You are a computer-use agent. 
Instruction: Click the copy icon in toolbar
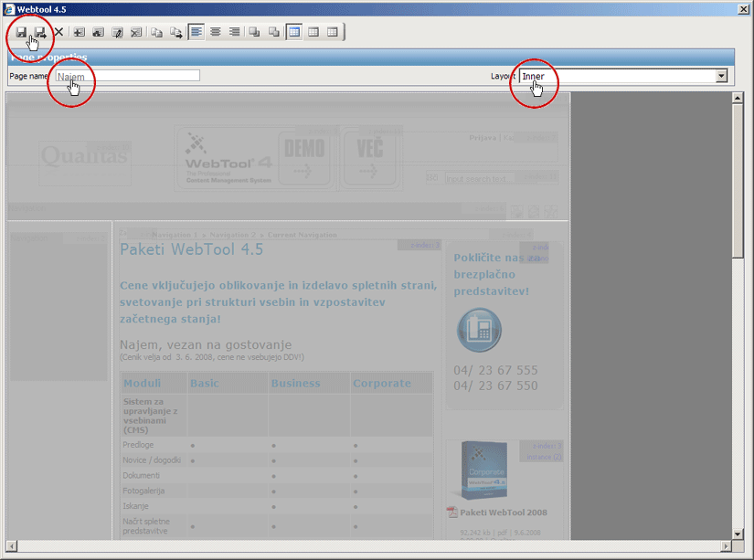pos(156,32)
